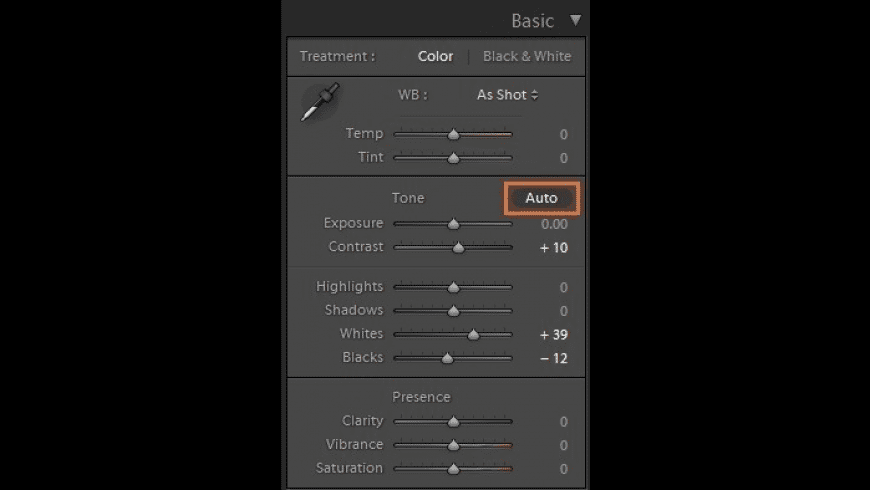
Task: Click the Whites value +39 field
Action: pos(553,334)
